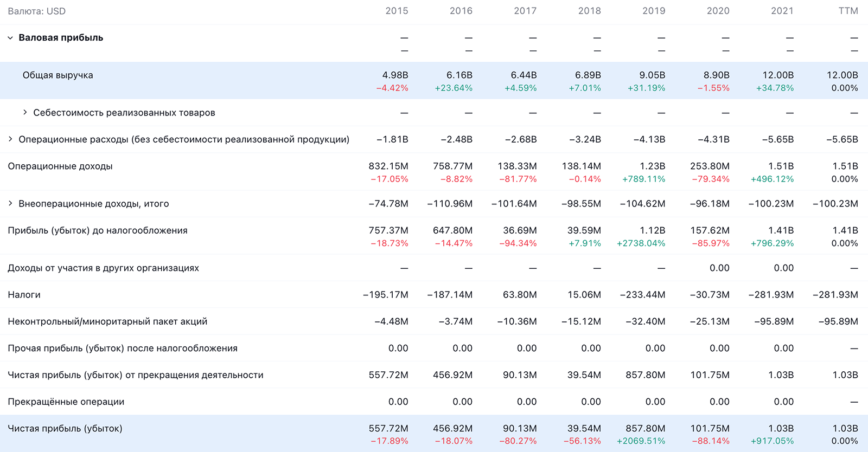The image size is (868, 452).
Task: Click net income change +917.05% value
Action: click(x=772, y=441)
